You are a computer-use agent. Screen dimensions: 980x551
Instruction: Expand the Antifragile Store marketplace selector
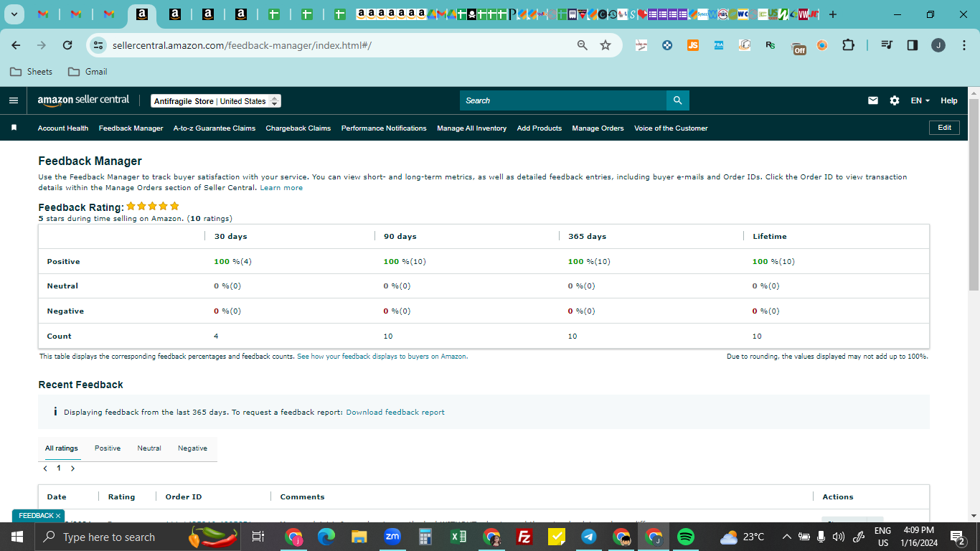coord(216,101)
